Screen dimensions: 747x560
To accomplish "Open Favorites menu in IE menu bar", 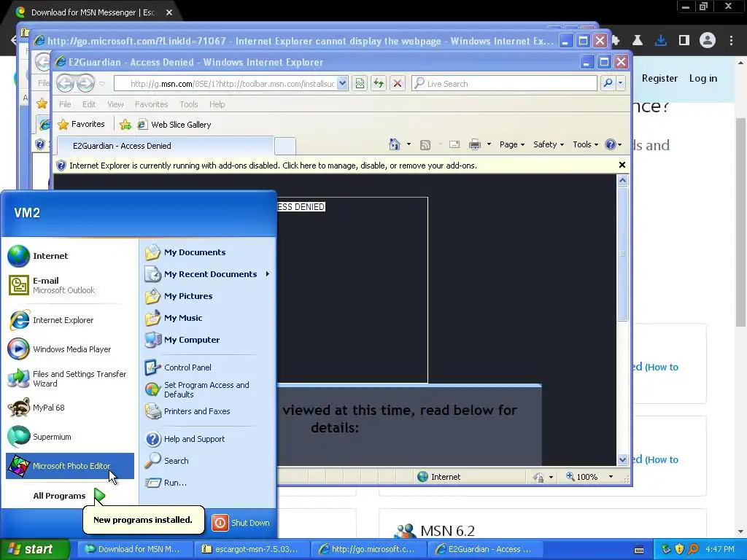I will (152, 104).
